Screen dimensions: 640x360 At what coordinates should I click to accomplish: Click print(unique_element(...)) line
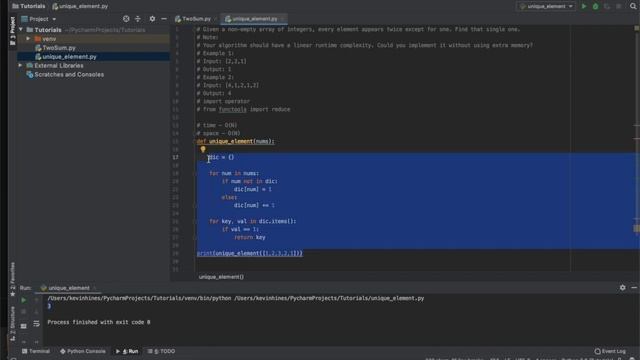click(249, 253)
